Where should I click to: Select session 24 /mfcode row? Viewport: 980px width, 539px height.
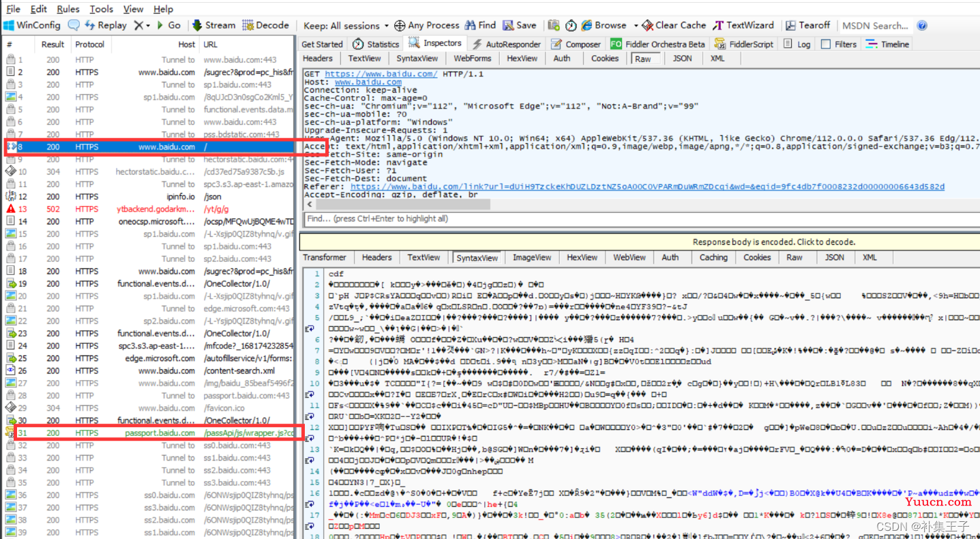[149, 346]
